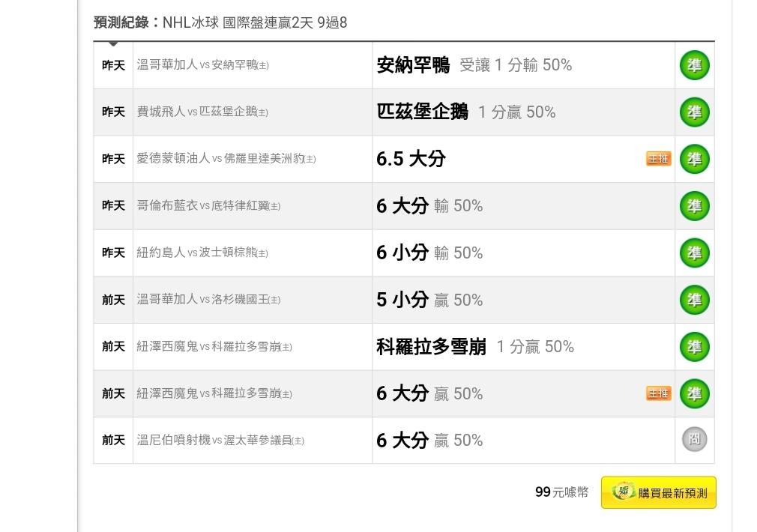Click the 購買最新預測 button
Viewport: 757px width, 532px height.
(x=659, y=492)
